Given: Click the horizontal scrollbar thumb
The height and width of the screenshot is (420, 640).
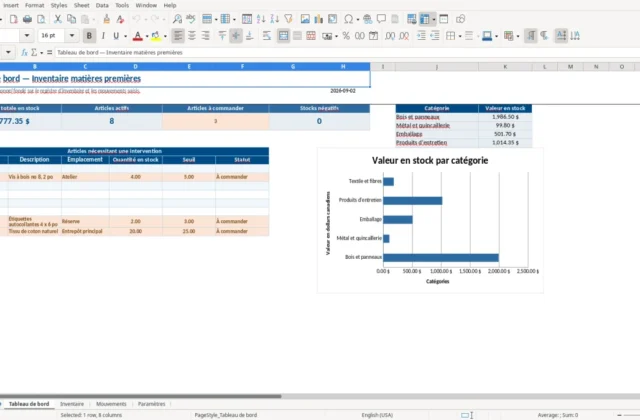Looking at the screenshot, I should click(140, 396).
